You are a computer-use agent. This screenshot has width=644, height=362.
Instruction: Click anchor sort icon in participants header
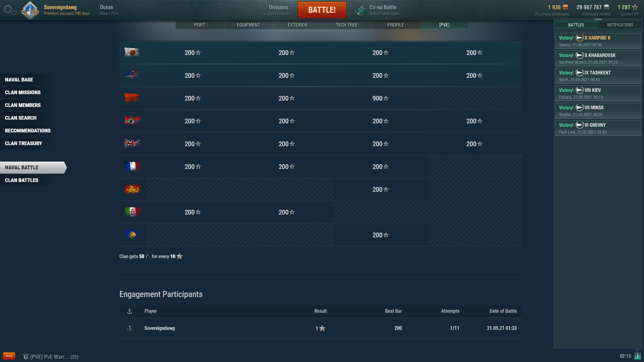130,311
